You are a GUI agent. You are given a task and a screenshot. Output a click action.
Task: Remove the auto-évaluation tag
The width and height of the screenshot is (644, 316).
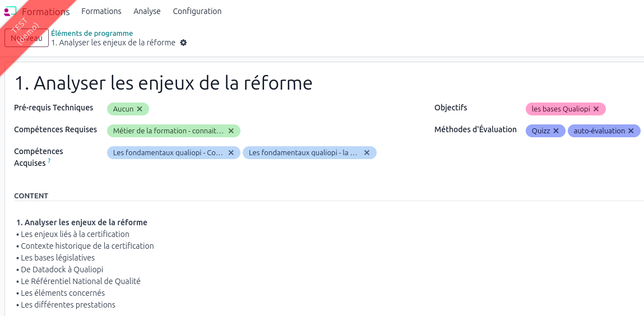click(631, 131)
